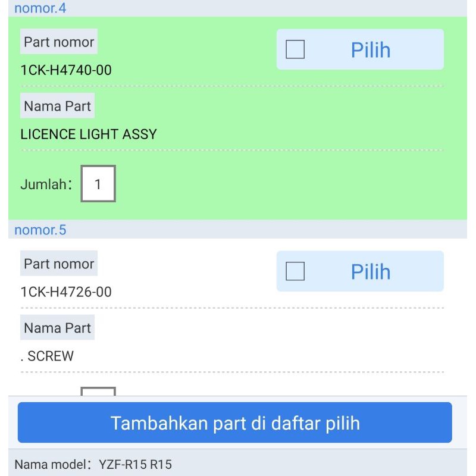Viewport: 476px width, 476px height.
Task: Click the Nama Part label under nomor.5
Action: tap(57, 327)
